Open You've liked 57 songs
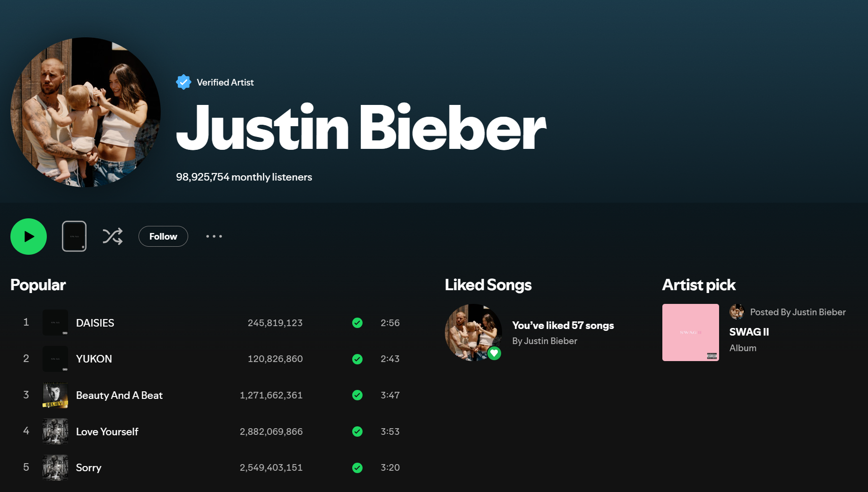Screen dimensions: 868x492 [563, 325]
